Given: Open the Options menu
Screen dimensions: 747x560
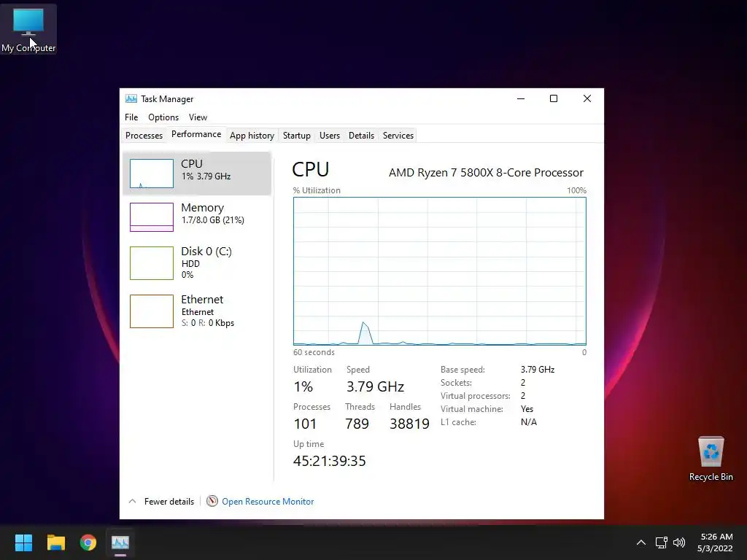Looking at the screenshot, I should click(x=163, y=117).
